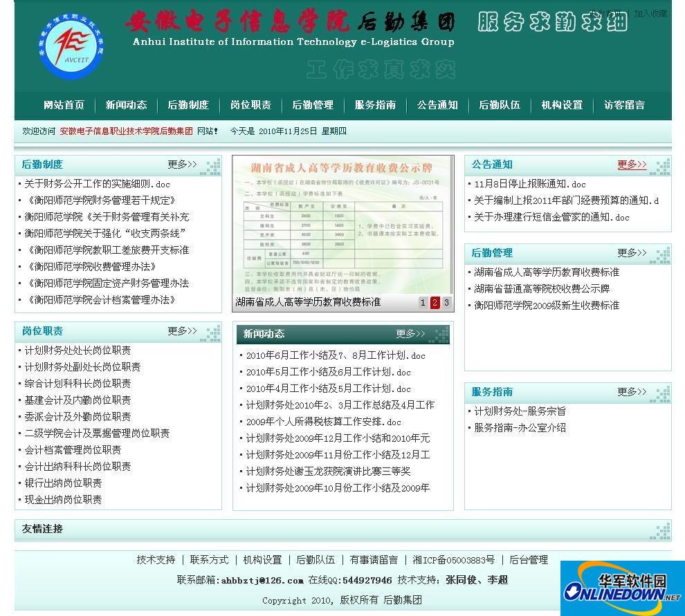Image resolution: width=685 pixels, height=616 pixels.
Task: Click the mosaic icon in 新闻动态 header bar
Action: click(437, 334)
